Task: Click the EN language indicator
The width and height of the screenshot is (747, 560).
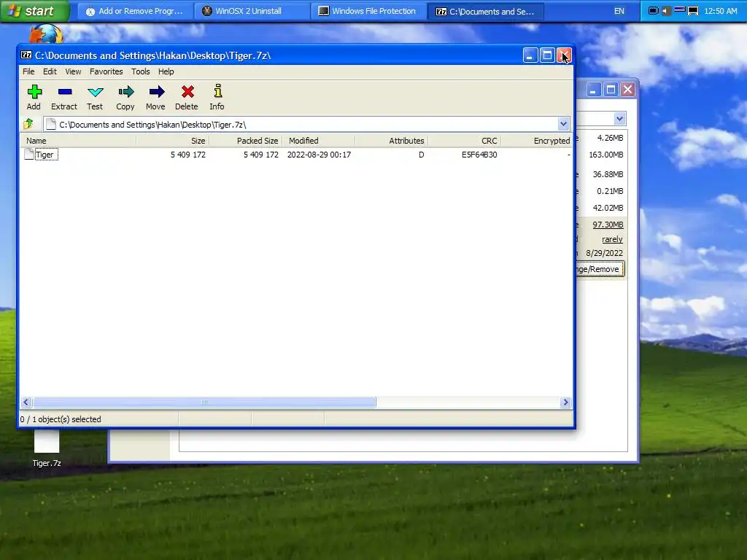Action: (619, 11)
